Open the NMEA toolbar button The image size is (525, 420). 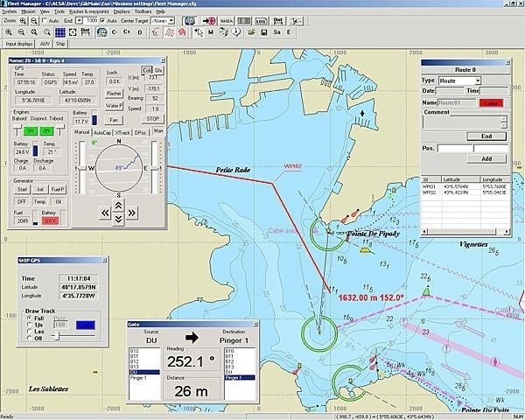pos(227,21)
